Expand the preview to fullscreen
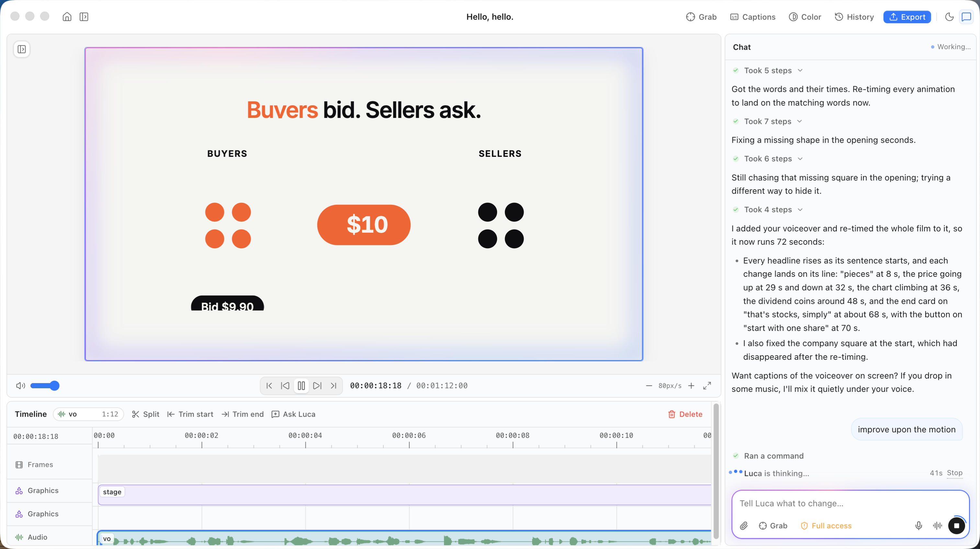 [x=707, y=386]
